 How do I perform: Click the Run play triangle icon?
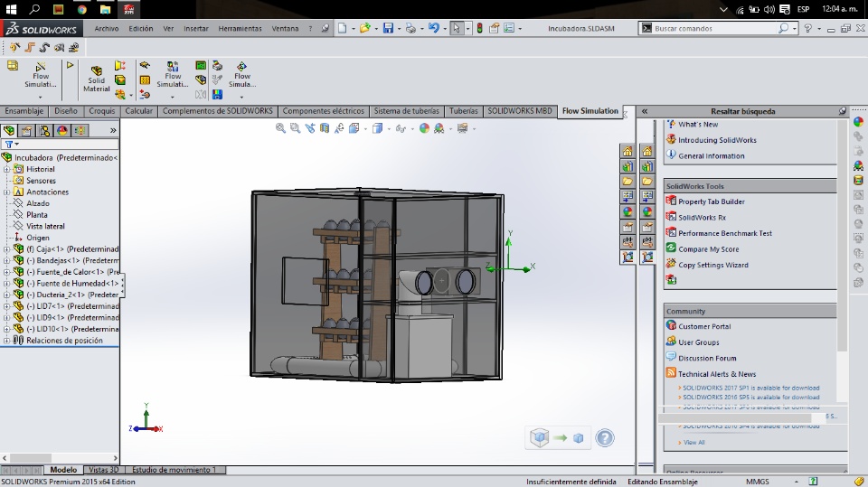click(70, 65)
